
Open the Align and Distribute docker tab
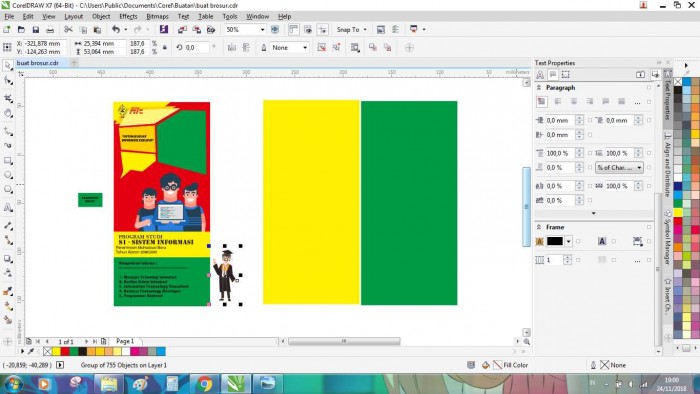coord(668,166)
